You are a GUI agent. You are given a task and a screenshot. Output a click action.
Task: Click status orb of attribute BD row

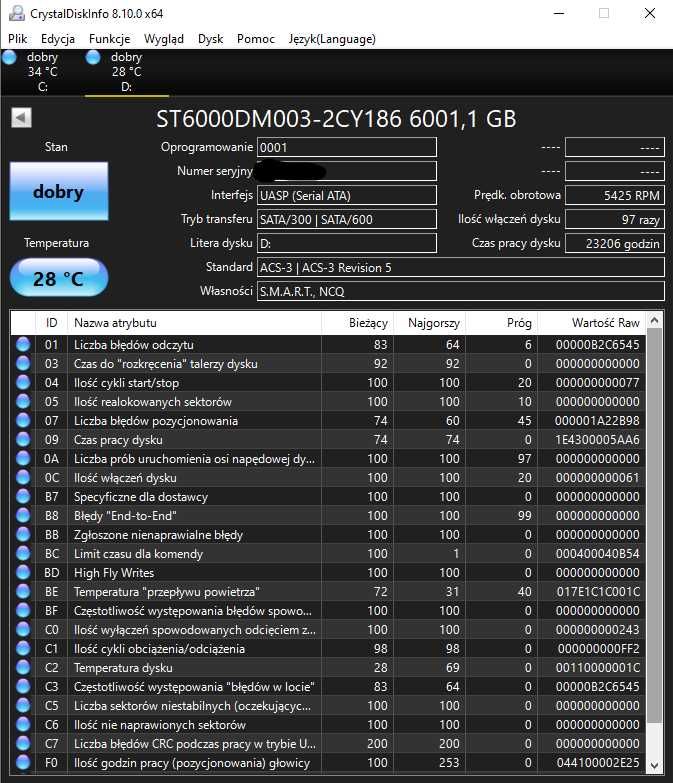coord(23,572)
